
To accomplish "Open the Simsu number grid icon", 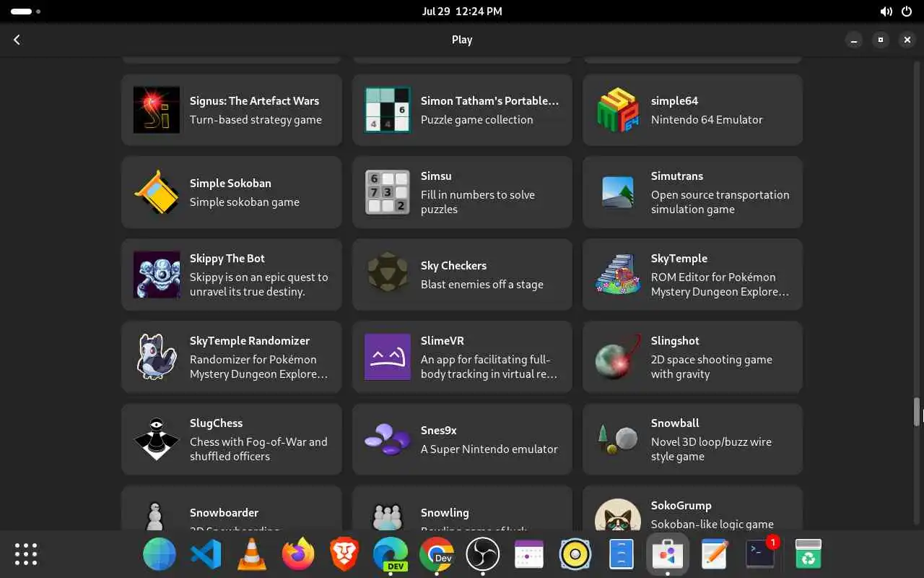I will [388, 192].
